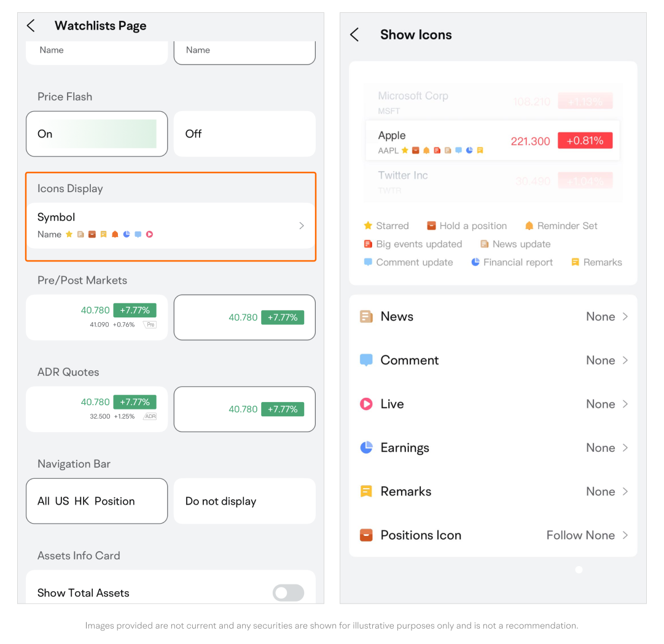Select Pre/Post Markets option with Pre quote

point(96,317)
